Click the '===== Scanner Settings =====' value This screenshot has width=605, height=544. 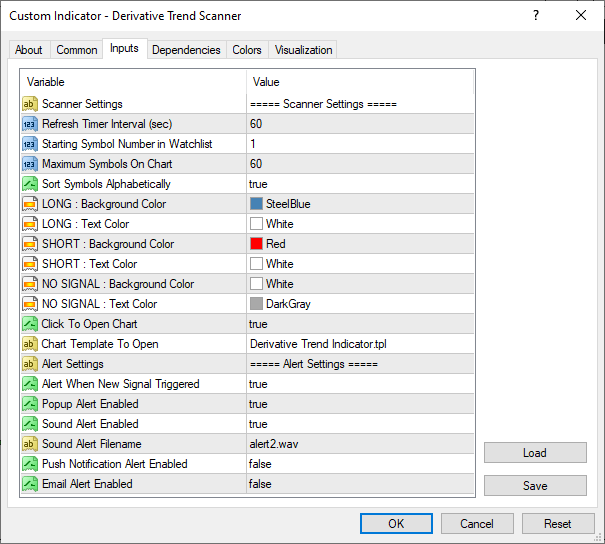pyautogui.click(x=323, y=104)
